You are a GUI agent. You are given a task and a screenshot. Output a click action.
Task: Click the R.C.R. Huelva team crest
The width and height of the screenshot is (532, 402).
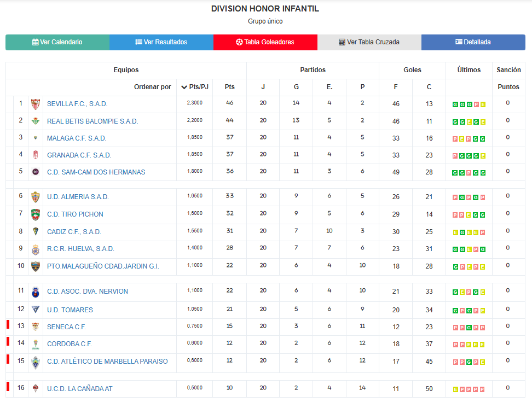(x=35, y=249)
